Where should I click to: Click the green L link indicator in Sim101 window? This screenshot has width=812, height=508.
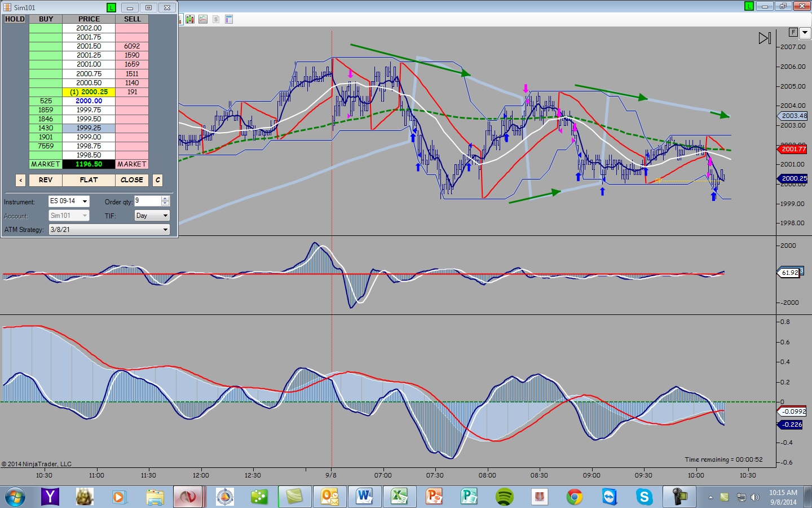coord(111,7)
